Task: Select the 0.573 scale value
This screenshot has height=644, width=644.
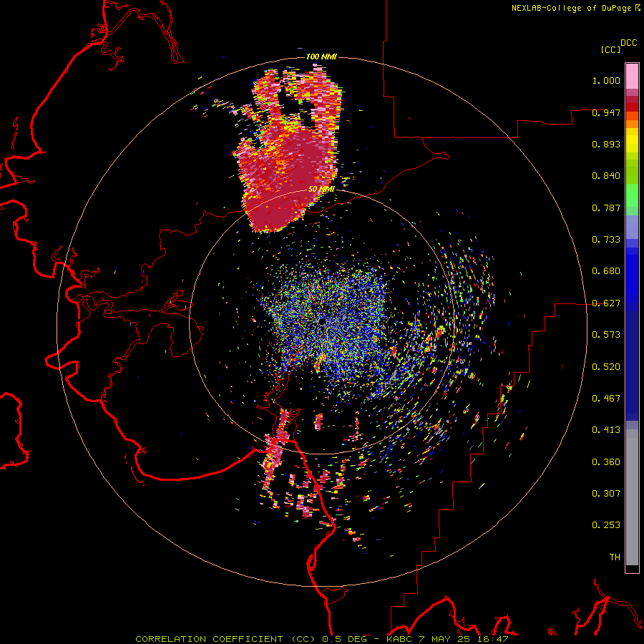Action: [x=606, y=335]
